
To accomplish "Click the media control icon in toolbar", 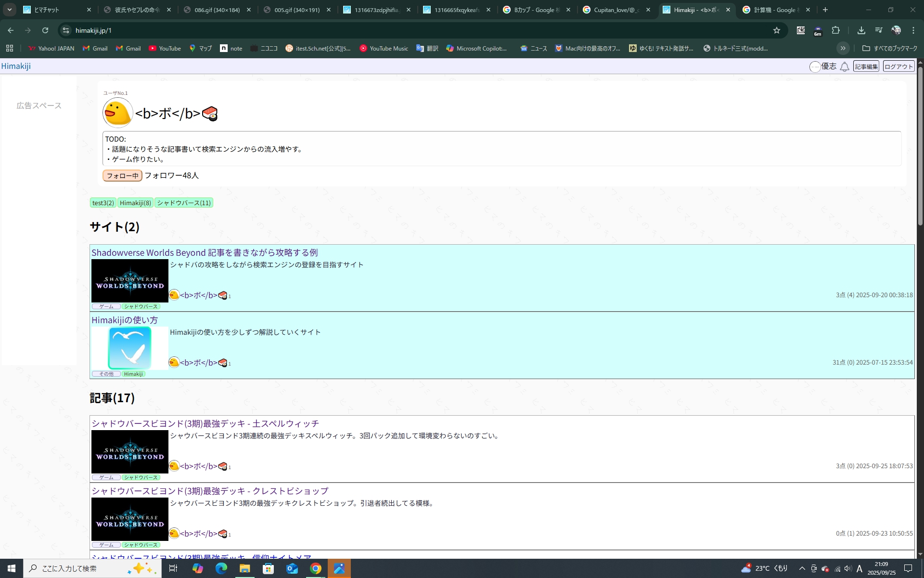I will [879, 30].
